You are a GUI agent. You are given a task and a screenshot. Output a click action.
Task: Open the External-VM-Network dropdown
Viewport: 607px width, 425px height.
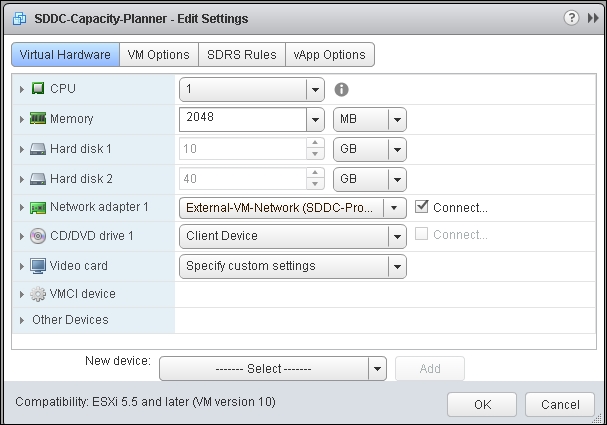pos(293,208)
